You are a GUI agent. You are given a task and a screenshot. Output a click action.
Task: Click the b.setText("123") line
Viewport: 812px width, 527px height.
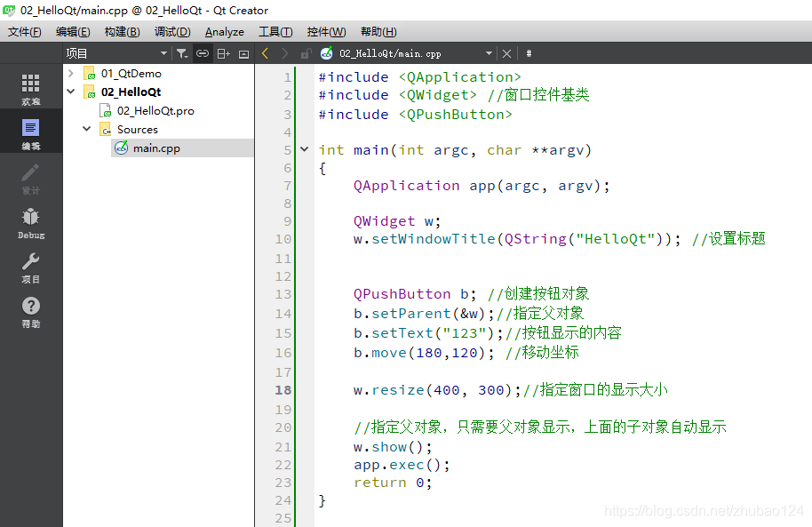point(488,333)
